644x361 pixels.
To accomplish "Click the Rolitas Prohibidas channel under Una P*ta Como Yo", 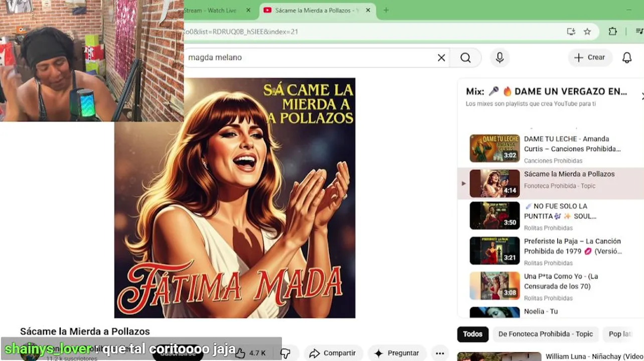I will (x=548, y=298).
